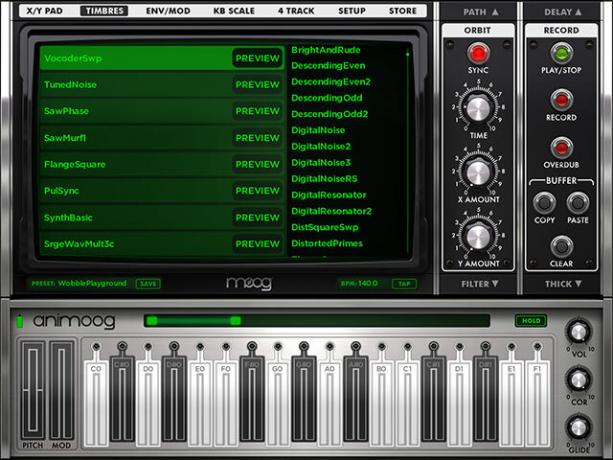Viewport: 613px width, 460px height.
Task: Click the MOD wheel strip
Action: tap(61, 390)
